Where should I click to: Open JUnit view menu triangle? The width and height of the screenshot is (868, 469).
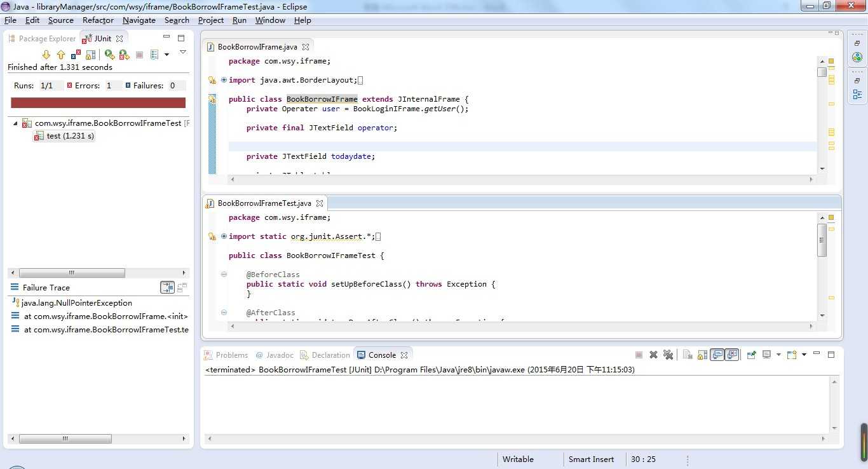coord(182,52)
